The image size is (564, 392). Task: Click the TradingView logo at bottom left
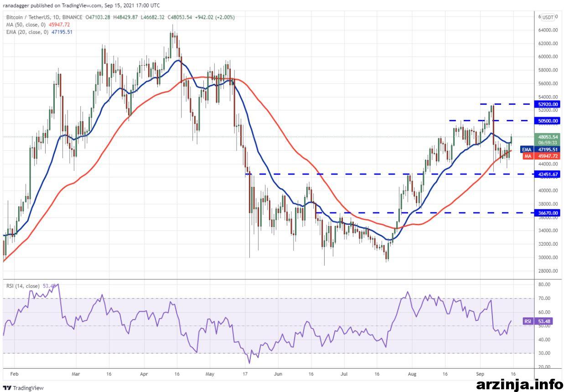click(x=23, y=388)
